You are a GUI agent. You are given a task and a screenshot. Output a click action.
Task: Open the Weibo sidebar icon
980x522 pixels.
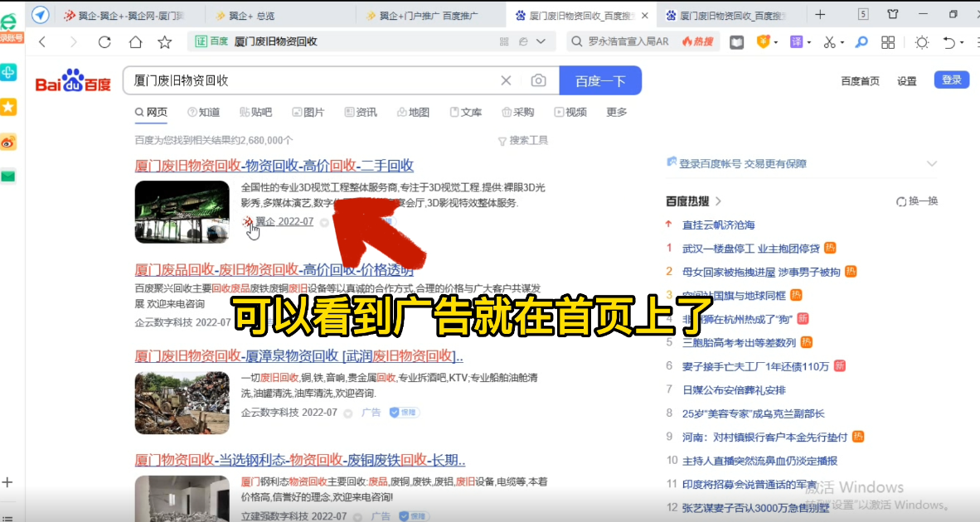point(8,143)
